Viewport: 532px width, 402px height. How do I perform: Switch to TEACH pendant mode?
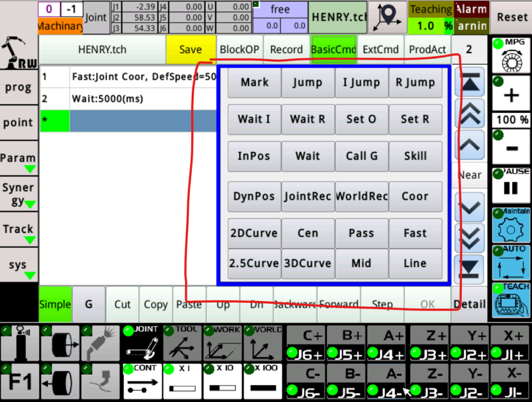coord(511,301)
